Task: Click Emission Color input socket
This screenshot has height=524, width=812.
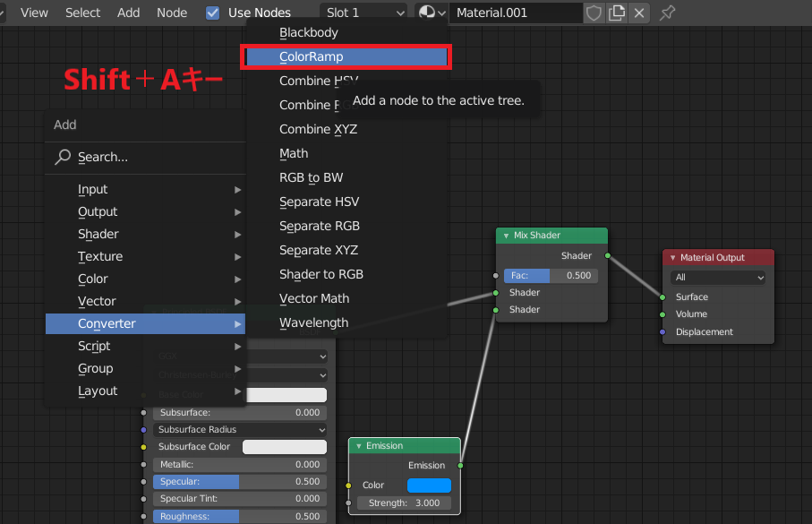Action: point(348,485)
